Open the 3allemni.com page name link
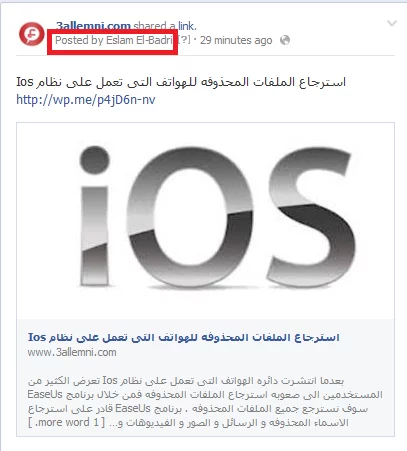This screenshot has height=451, width=407. [93, 25]
